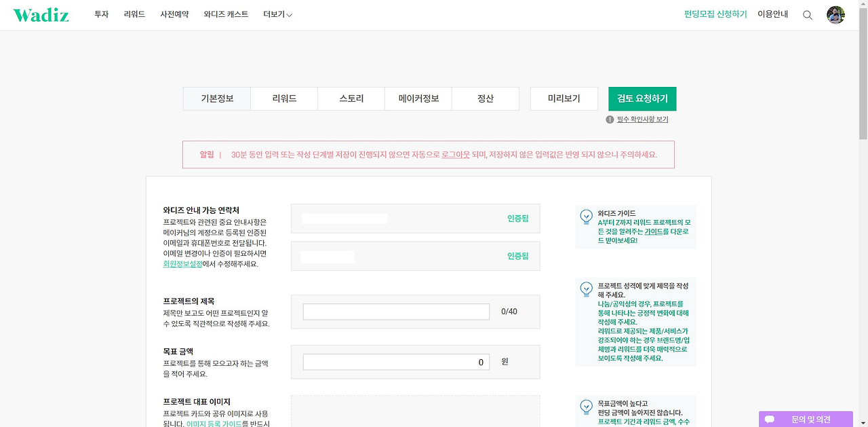Click the 로그아웃 link in the alert

[456, 155]
